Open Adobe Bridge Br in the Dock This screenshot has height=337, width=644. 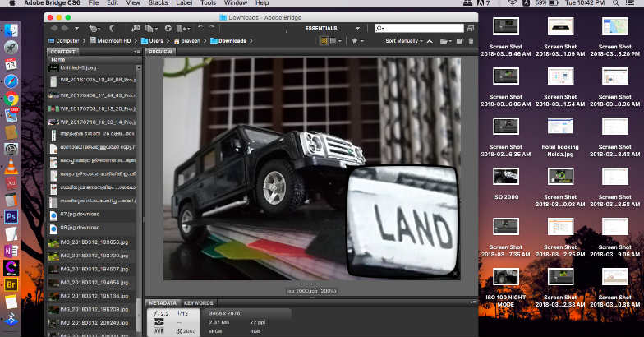pyautogui.click(x=11, y=284)
